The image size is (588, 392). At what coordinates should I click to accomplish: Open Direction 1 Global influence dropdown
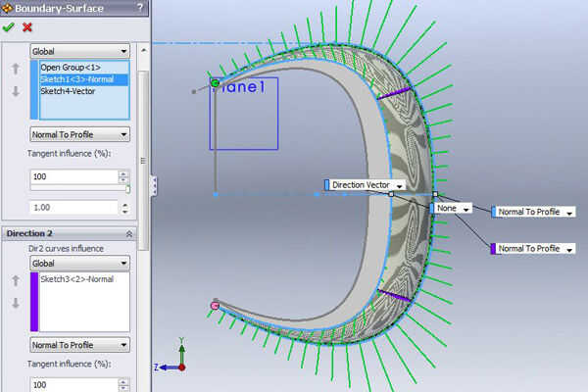click(x=80, y=51)
